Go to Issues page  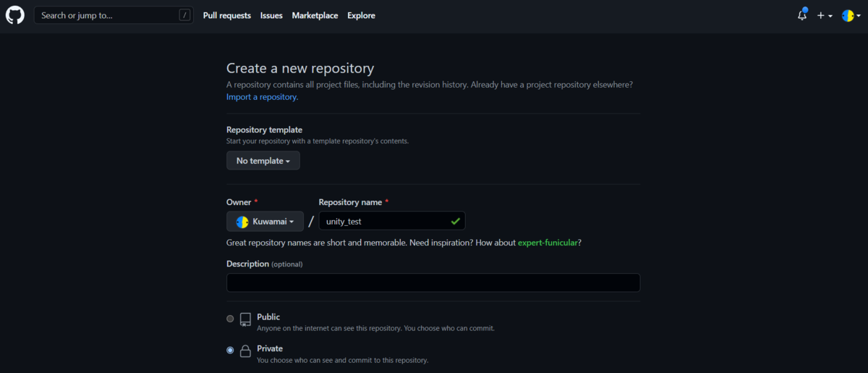click(x=271, y=15)
